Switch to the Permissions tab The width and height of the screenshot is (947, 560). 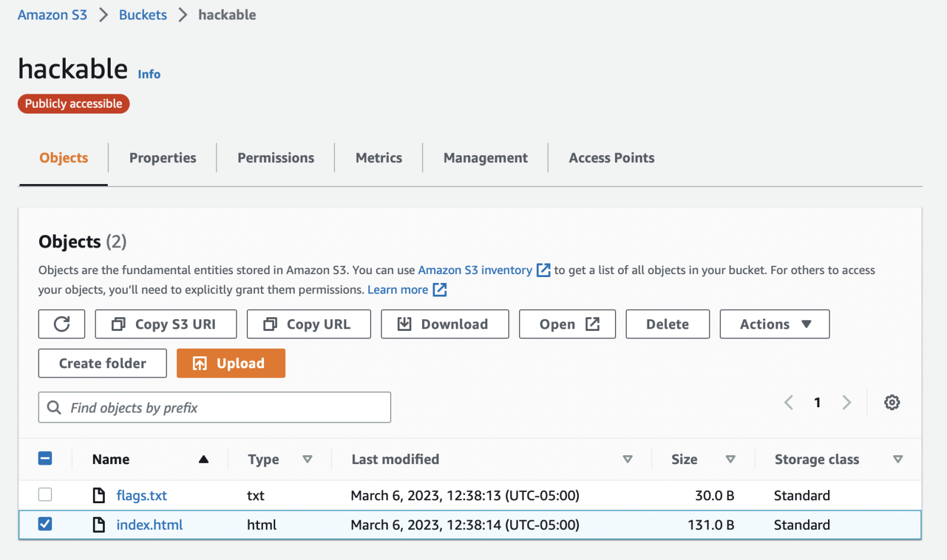(x=276, y=158)
